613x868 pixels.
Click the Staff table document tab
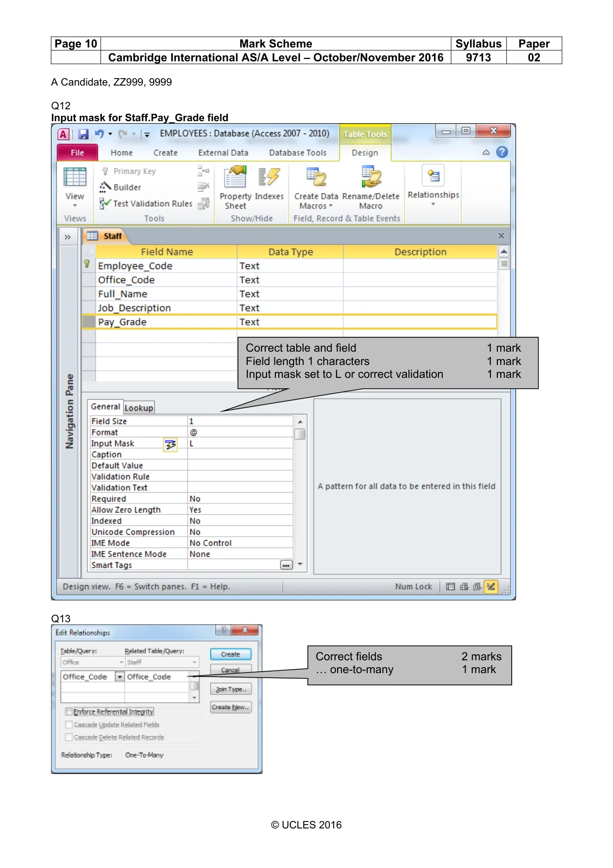point(106,236)
